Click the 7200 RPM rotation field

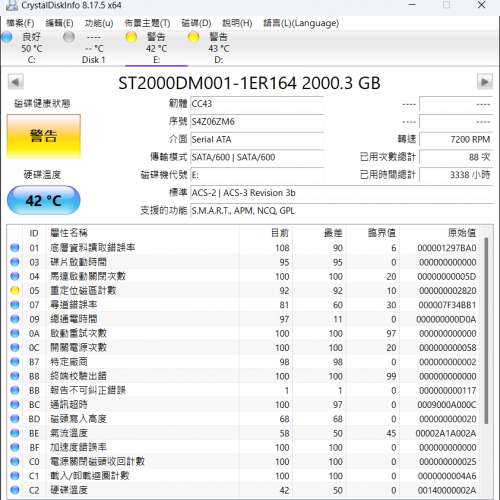coord(456,139)
